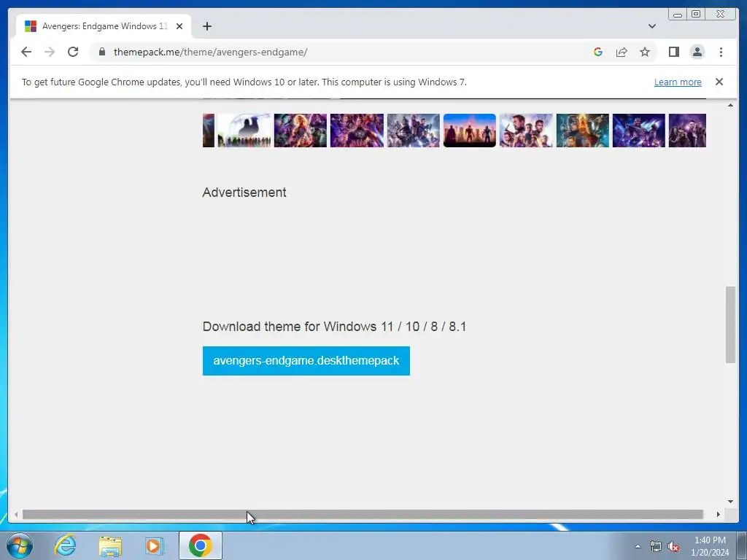Click the address bar URL
The image size is (747, 560).
click(210, 52)
